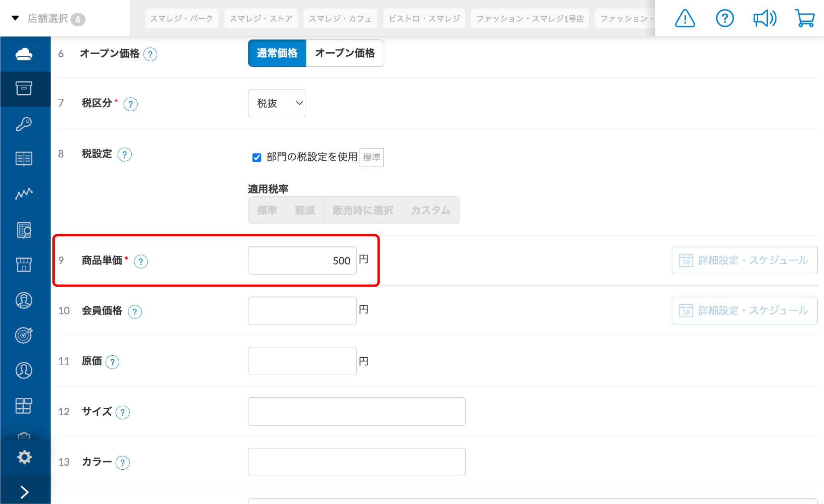Click the help icon next to 商品単価
Viewport: 824px width, 504px height.
click(141, 261)
